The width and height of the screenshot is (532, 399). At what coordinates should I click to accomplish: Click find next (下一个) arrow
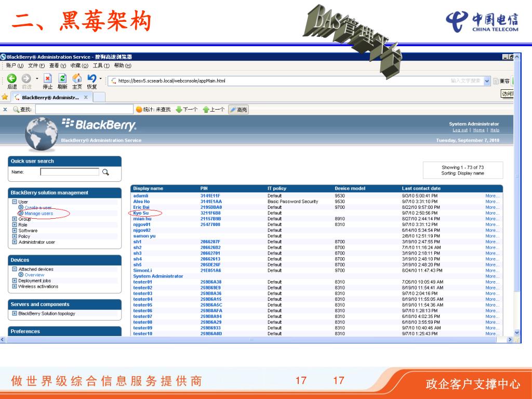(179, 110)
